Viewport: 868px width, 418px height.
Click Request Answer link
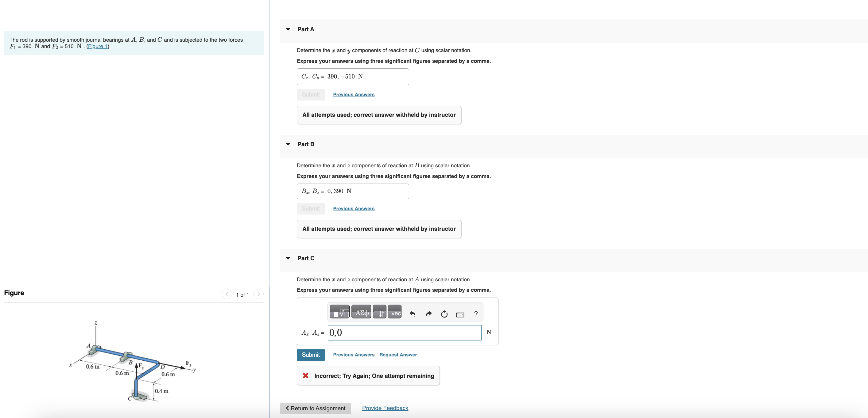398,355
